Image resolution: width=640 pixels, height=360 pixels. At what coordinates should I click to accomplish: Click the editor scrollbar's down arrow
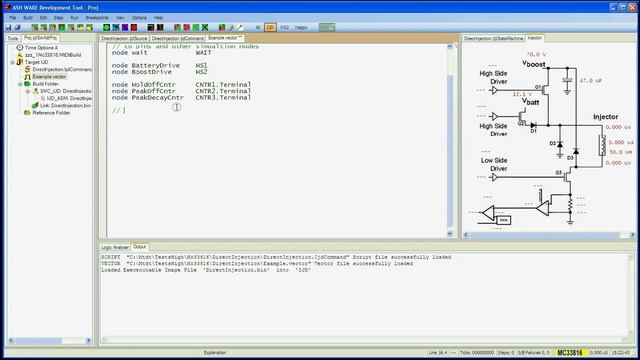click(x=450, y=234)
